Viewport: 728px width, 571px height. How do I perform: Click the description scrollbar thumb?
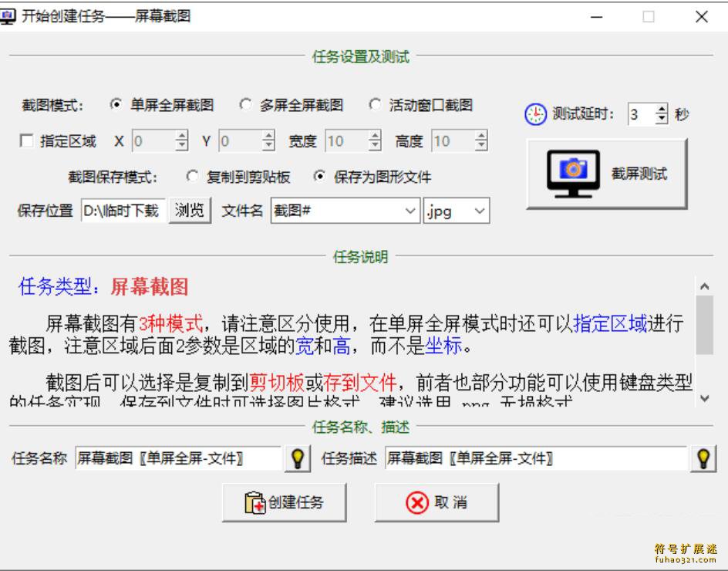tap(704, 325)
